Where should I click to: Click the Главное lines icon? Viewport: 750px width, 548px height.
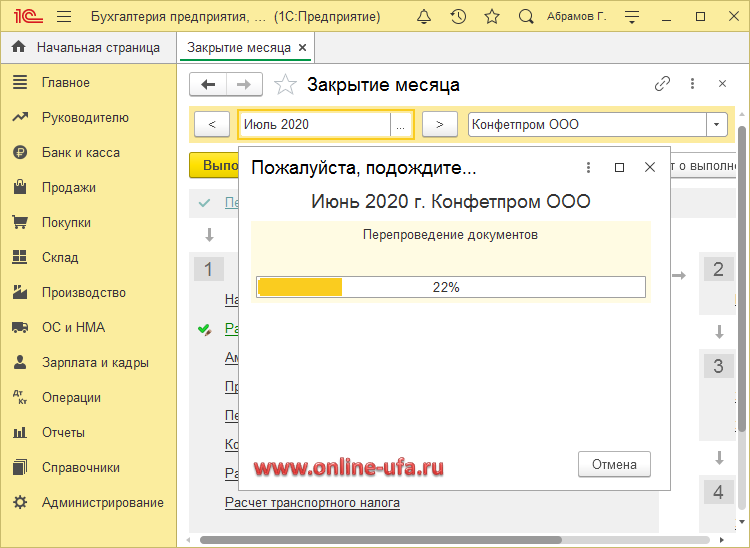tap(20, 82)
